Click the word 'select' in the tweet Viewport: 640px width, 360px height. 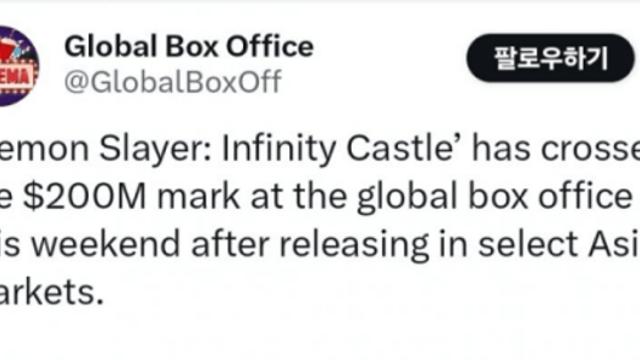528,244
